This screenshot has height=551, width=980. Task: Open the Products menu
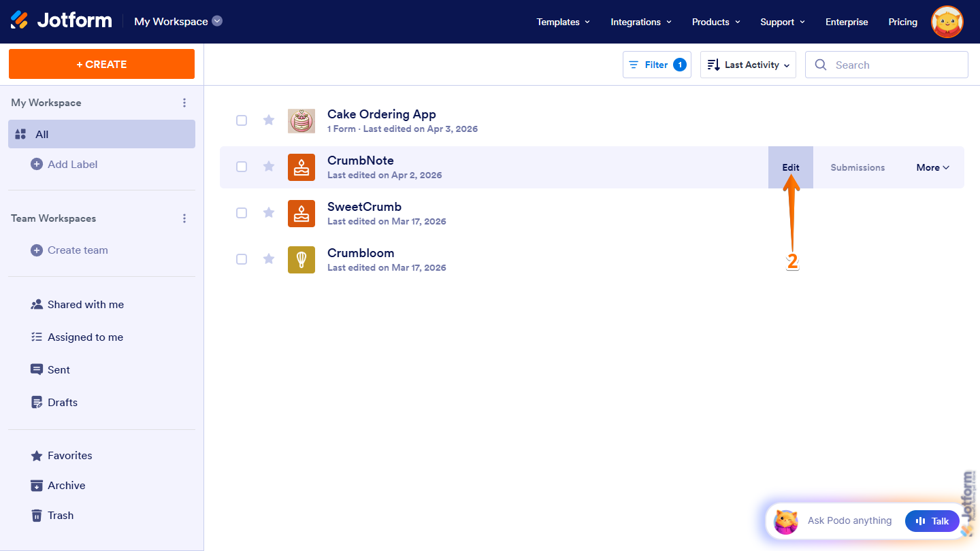[716, 22]
